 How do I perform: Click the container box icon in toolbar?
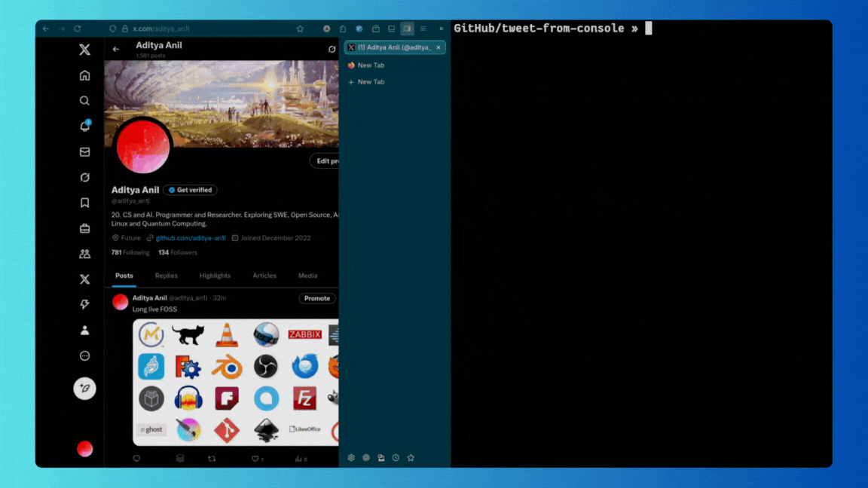tap(375, 29)
